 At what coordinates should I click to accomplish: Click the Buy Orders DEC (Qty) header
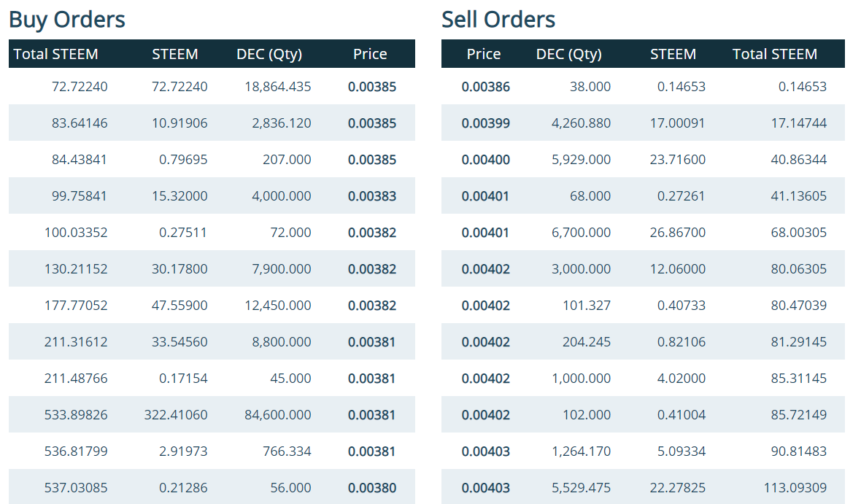tap(269, 55)
